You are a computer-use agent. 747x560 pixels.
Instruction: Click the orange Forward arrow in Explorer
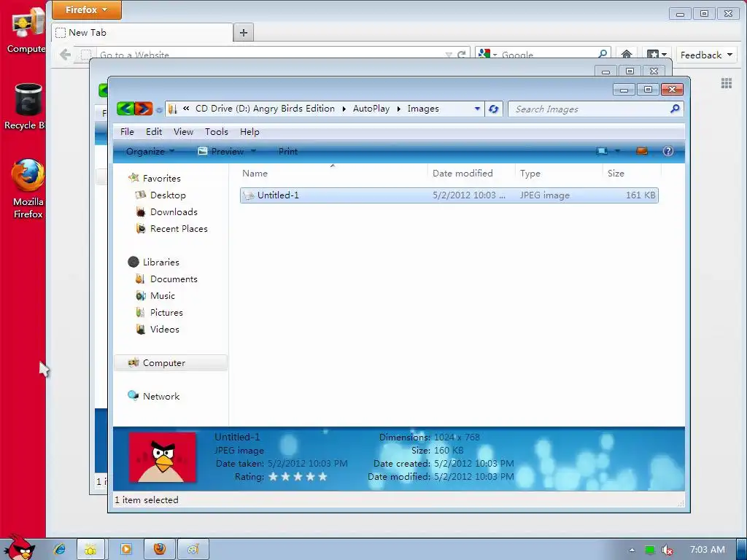pos(144,109)
